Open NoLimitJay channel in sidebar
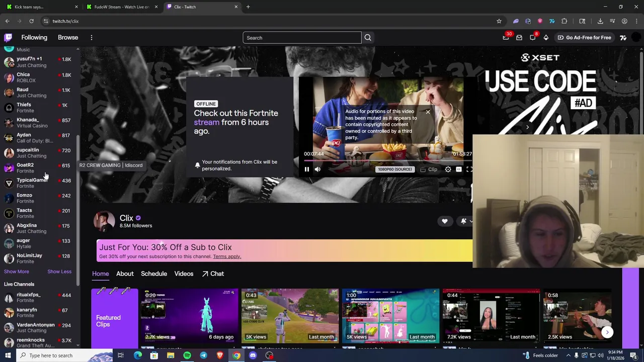The height and width of the screenshot is (362, 644). pos(38,258)
